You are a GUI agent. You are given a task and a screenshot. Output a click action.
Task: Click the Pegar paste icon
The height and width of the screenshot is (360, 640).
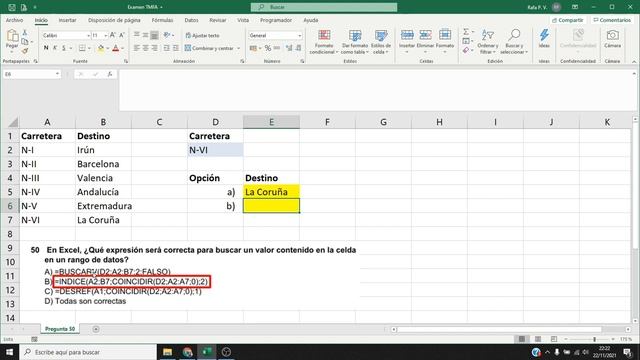[12, 36]
